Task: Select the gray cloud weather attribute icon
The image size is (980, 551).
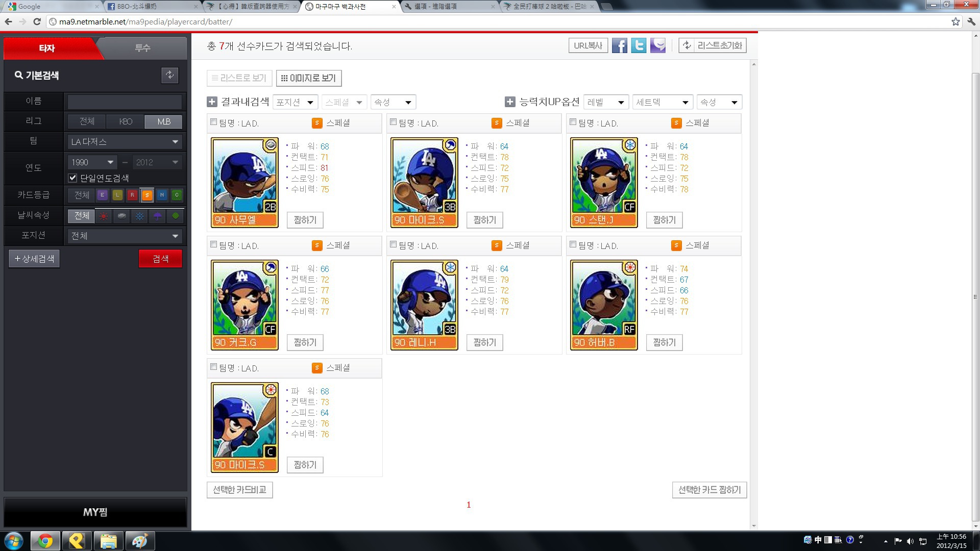Action: tap(121, 216)
